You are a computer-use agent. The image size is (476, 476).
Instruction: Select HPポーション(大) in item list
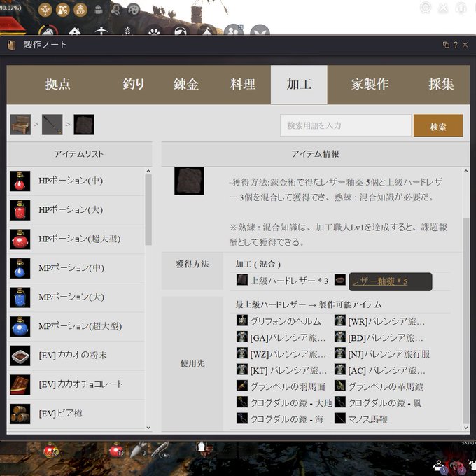tap(76, 210)
